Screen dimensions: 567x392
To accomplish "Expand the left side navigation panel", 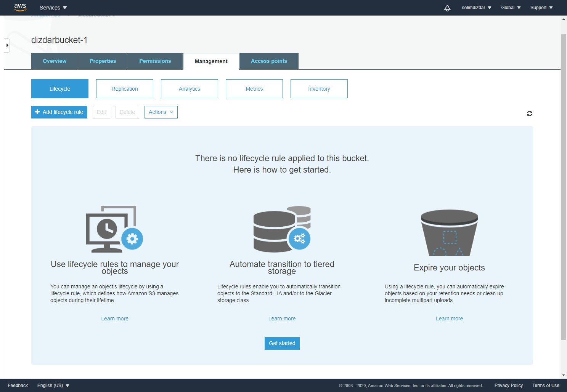I will tap(7, 45).
